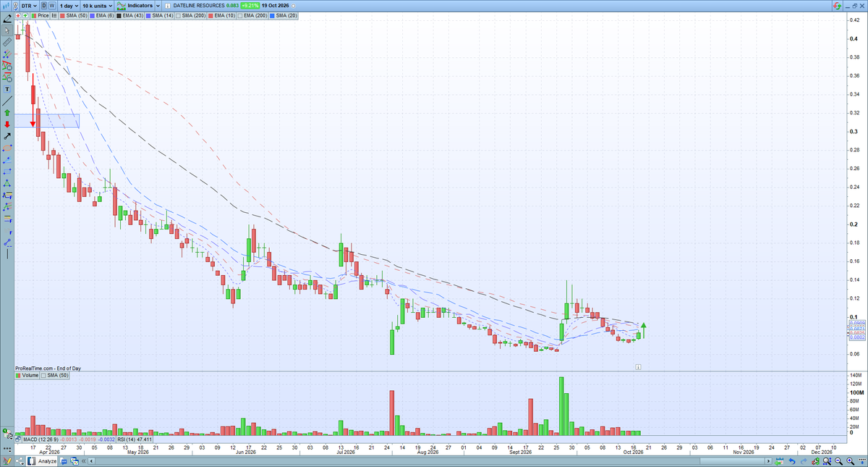Screen dimensions: 868x467
Task: Toggle the EMA (6) indicator
Action: click(x=103, y=16)
